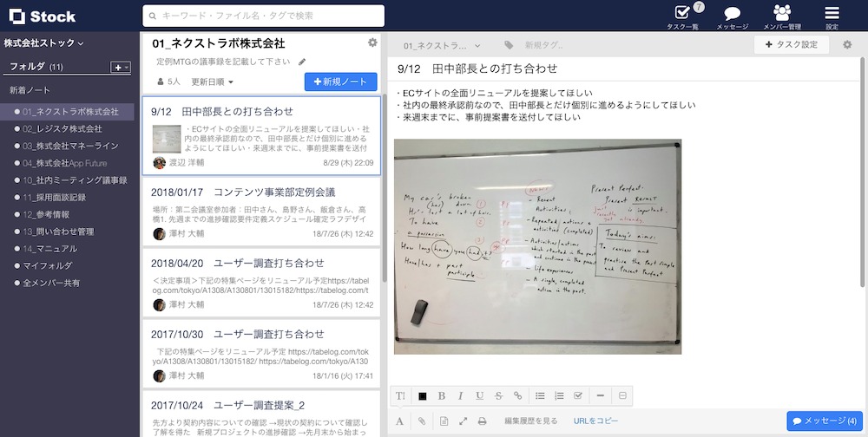Open folder 10_社内ミーティング議事録
Viewport: 868px width, 437px height.
(75, 180)
